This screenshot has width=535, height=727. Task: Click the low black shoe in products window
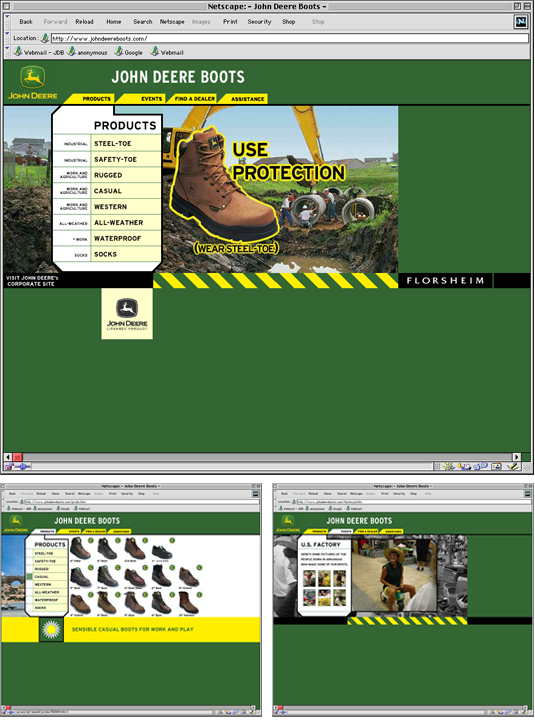tap(162, 551)
